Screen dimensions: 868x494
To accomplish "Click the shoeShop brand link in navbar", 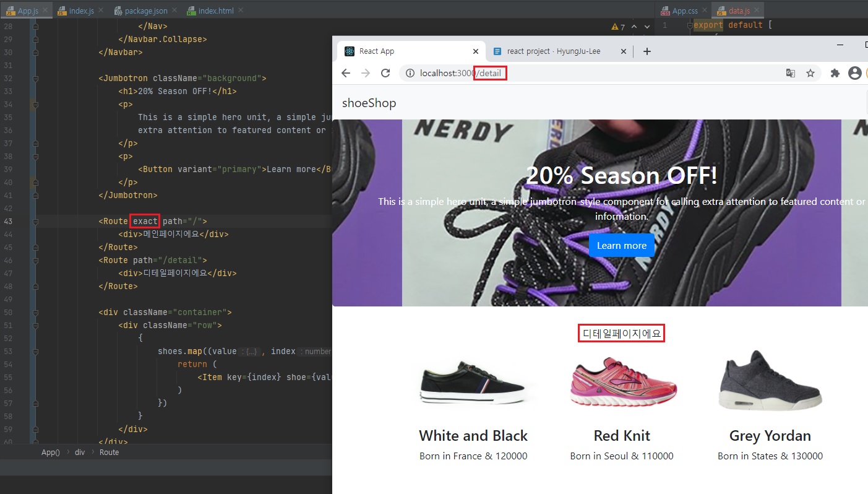I will [369, 103].
